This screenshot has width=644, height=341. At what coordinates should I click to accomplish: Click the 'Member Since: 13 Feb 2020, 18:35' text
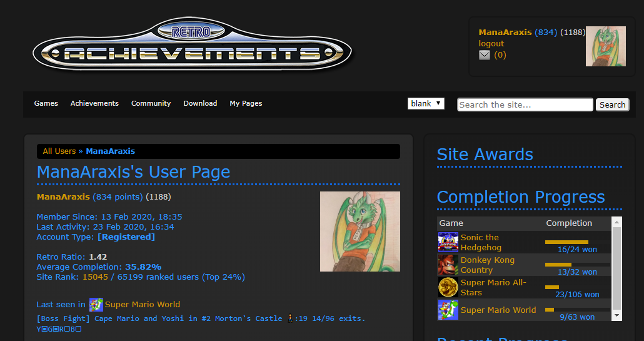click(x=109, y=217)
